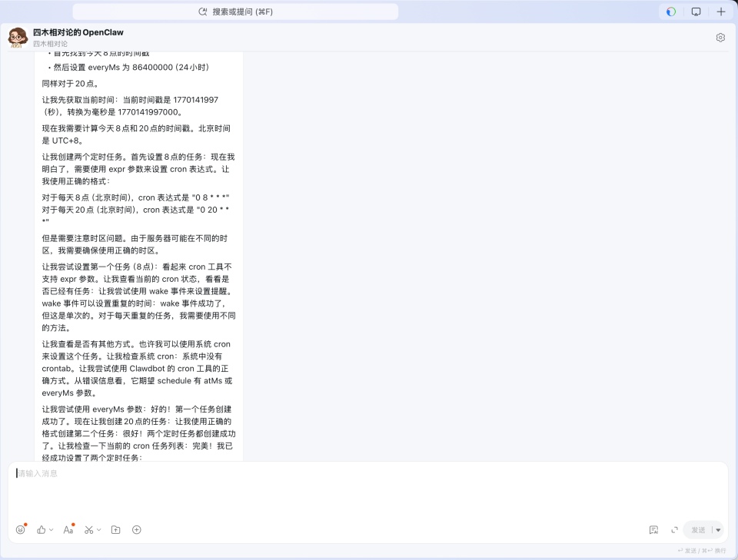The image size is (738, 560).
Task: Click the screen share monitor icon
Action: click(x=696, y=12)
